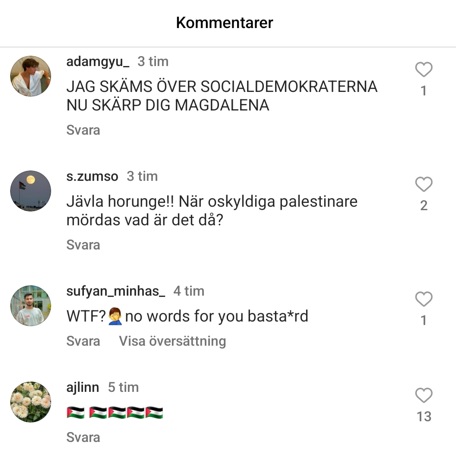Open the s.zumso username link
This screenshot has height=454, width=456.
tap(92, 176)
